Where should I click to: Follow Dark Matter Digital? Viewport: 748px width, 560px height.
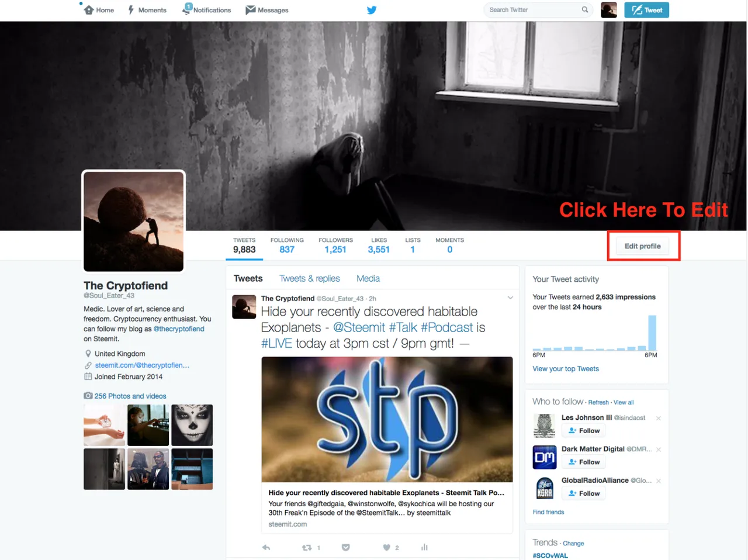tap(584, 462)
